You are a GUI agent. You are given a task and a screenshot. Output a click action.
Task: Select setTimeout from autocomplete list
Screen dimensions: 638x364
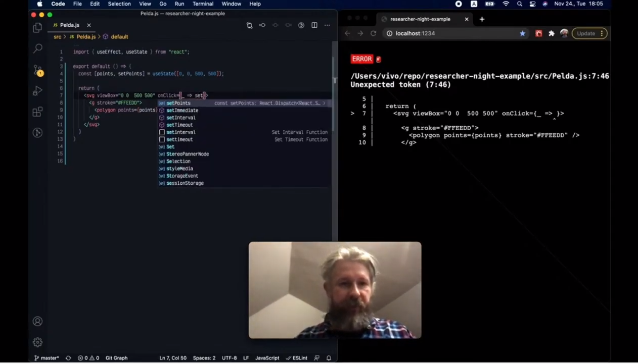click(179, 125)
